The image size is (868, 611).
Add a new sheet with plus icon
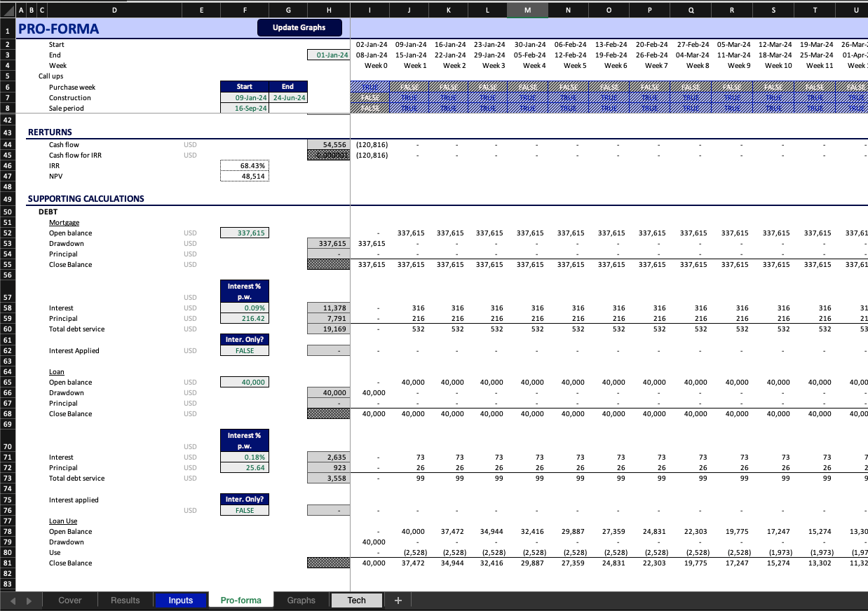pyautogui.click(x=398, y=600)
